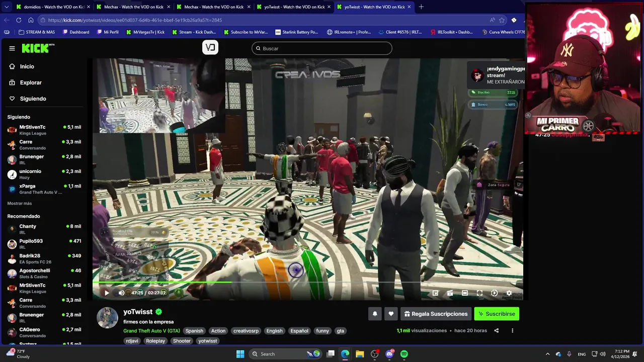Seek on the video progress bar
Viewport: 644px width, 362px height.
pyautogui.click(x=308, y=283)
